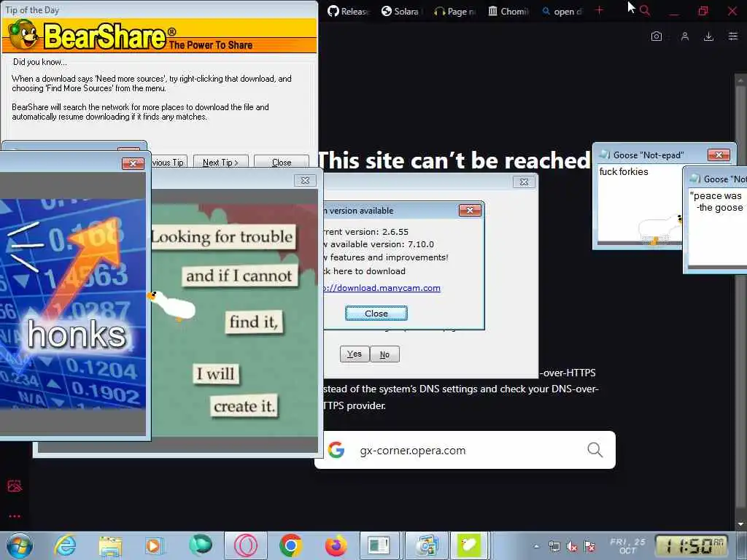This screenshot has height=560, width=747.
Task: Open the Opera profile account icon
Action: tap(684, 36)
